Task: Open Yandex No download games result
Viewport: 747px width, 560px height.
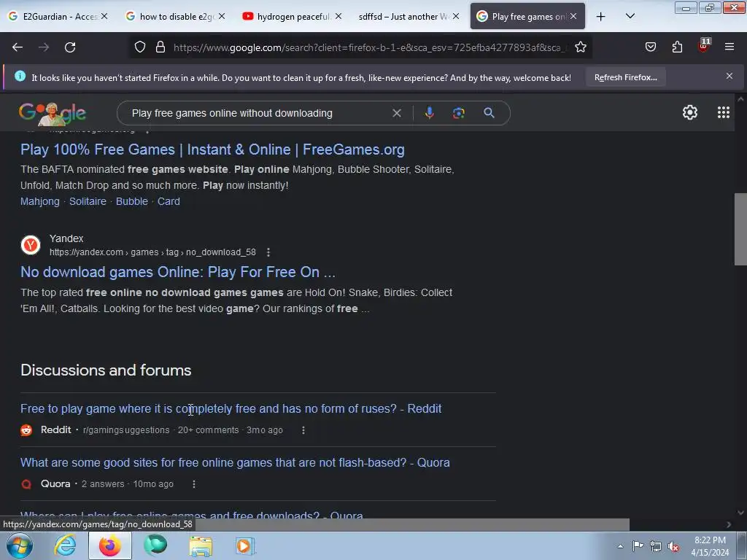Action: pyautogui.click(x=178, y=272)
